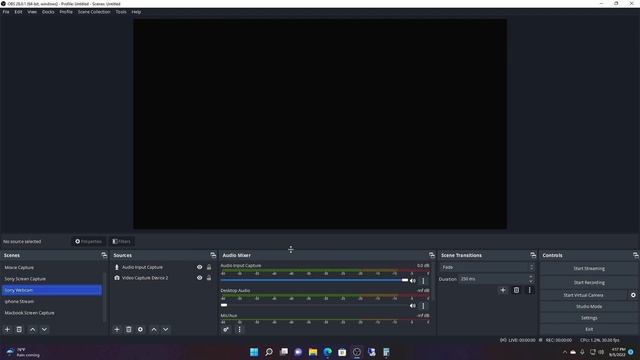Image resolution: width=640 pixels, height=360 pixels.
Task: Undock the Controls panel
Action: (636, 255)
